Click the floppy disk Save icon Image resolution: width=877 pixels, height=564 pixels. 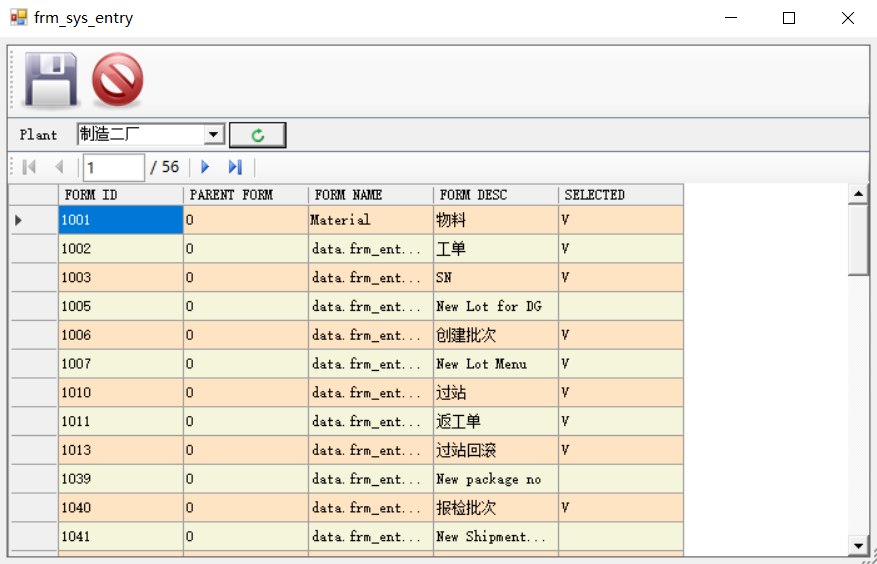coord(51,80)
